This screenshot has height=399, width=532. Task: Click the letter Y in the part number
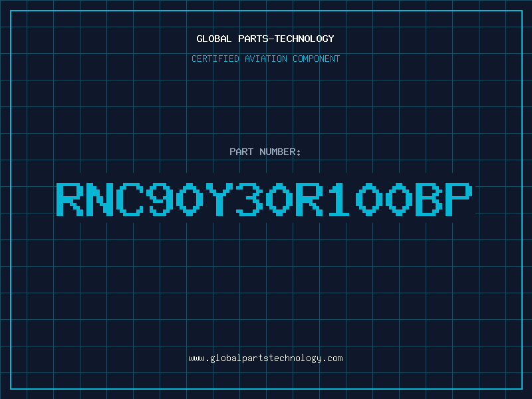[219, 199]
